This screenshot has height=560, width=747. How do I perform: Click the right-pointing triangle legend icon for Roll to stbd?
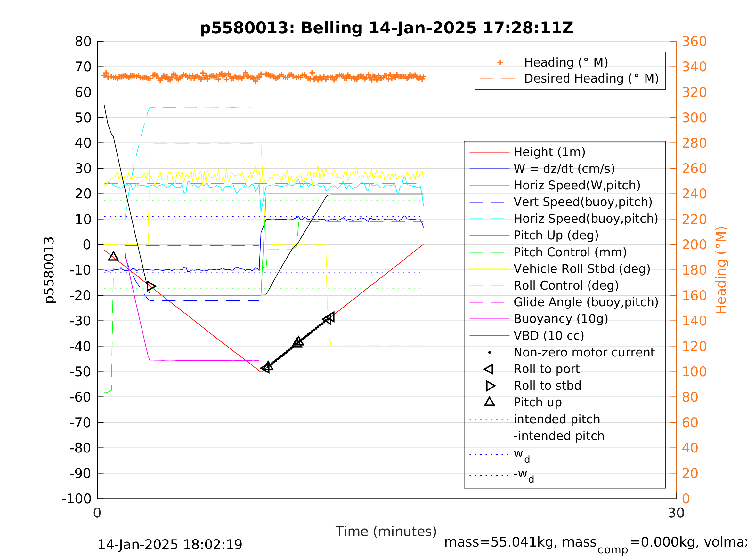pos(491,386)
